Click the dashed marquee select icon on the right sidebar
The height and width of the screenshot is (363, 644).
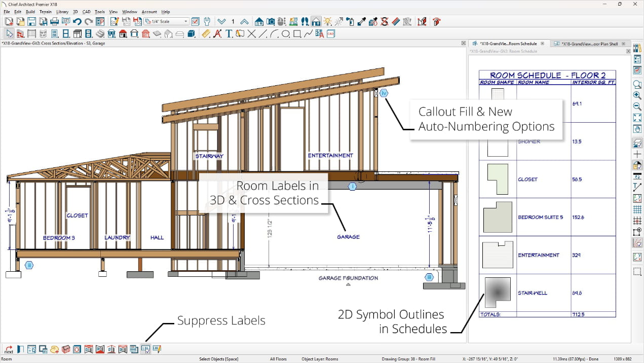[637, 272]
